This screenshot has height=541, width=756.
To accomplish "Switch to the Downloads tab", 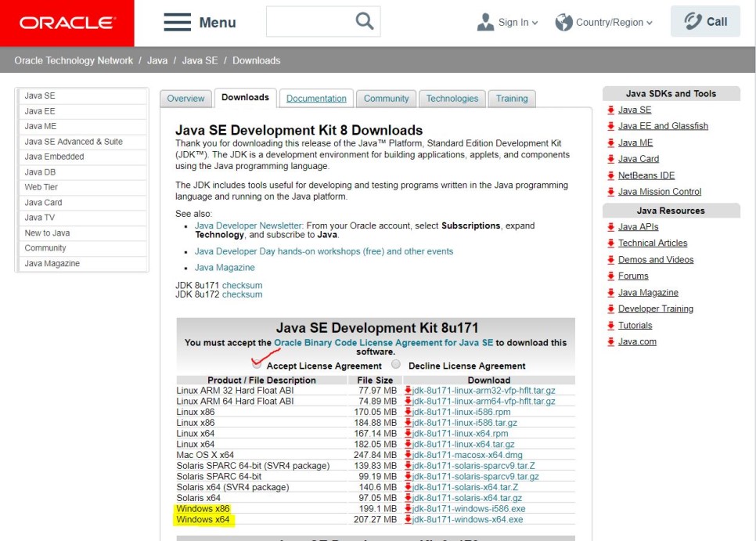I will 246,97.
